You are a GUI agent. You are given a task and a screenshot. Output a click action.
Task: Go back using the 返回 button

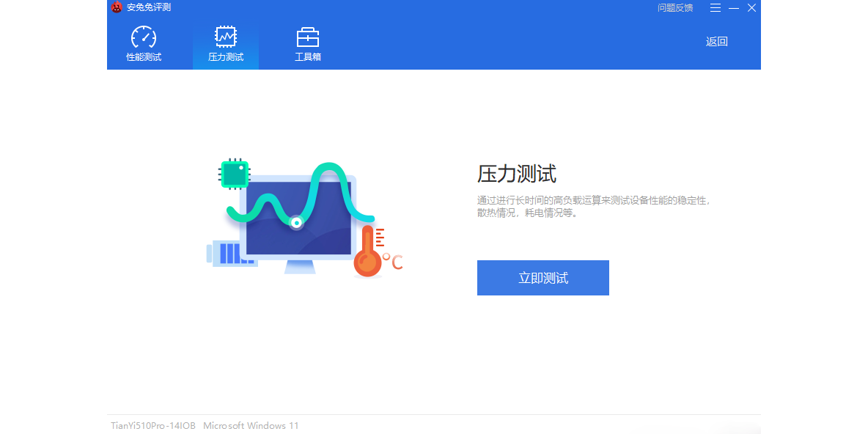(x=716, y=42)
